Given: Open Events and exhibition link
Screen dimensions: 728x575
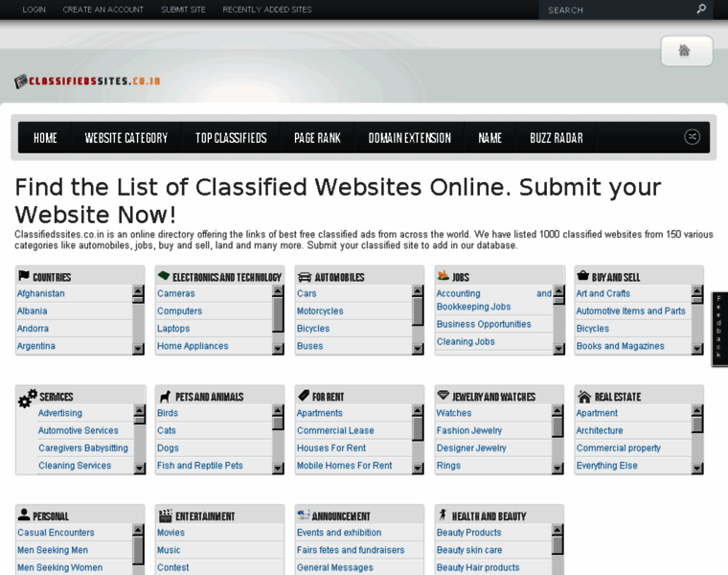Looking at the screenshot, I should (x=339, y=533).
